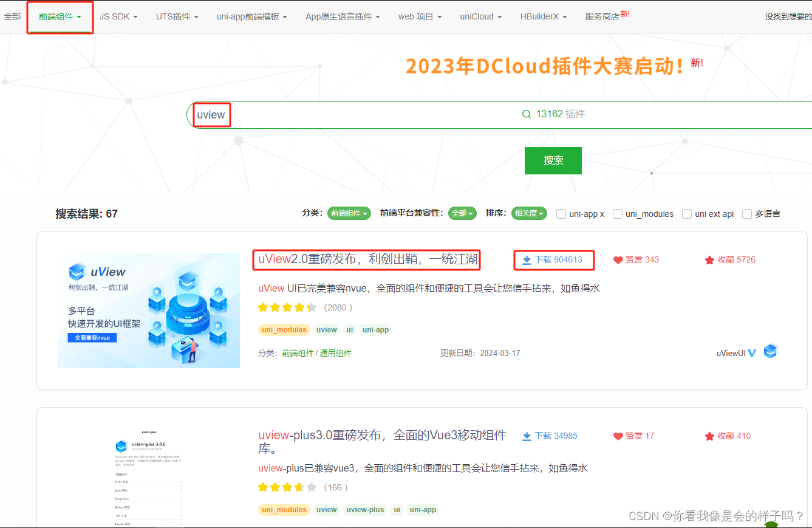This screenshot has width=812, height=528.
Task: Select the uni_modules tag on uview-plus card
Action: (284, 510)
